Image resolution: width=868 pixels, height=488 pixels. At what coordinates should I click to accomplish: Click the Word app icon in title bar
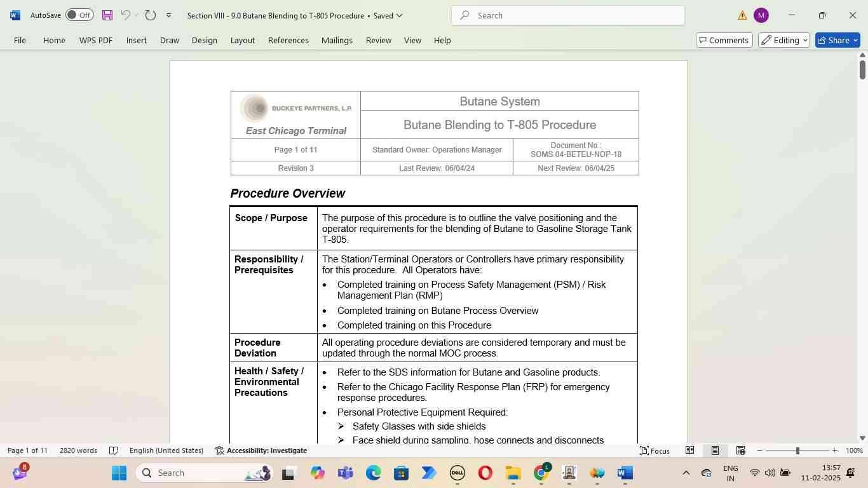[15, 15]
